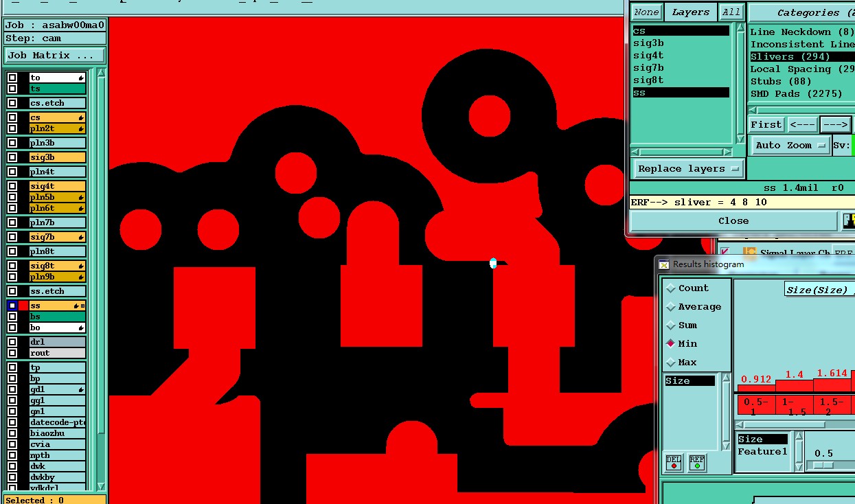Select Stubs (88) category
Image resolution: width=855 pixels, height=504 pixels.
(802, 82)
